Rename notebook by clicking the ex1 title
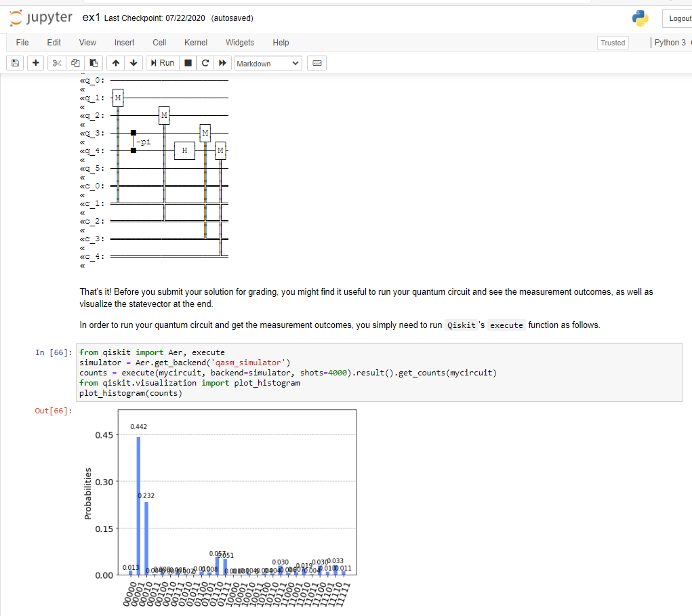 (91, 18)
